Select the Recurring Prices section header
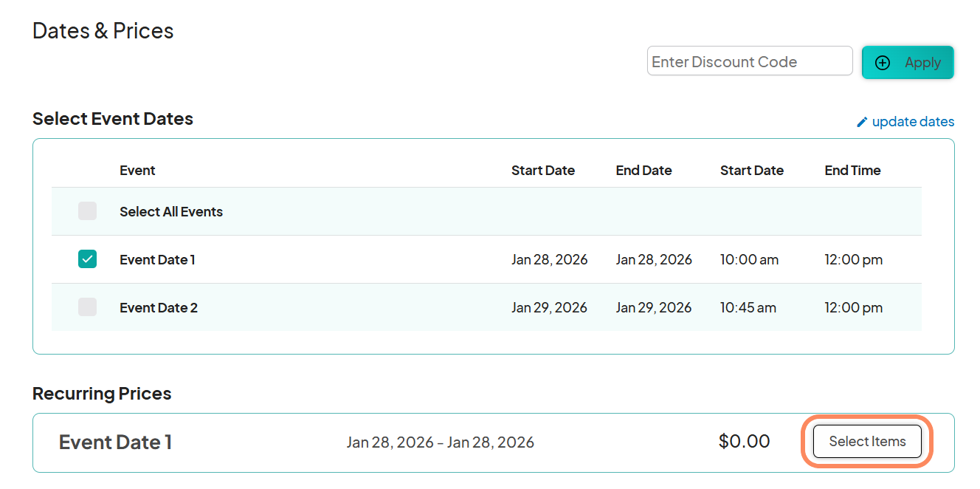Image resolution: width=980 pixels, height=489 pixels. (101, 393)
